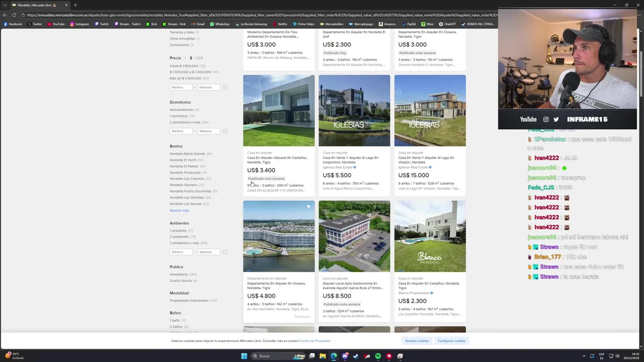
Task: Filter by Propiedades individuales
Action: [x=189, y=301]
